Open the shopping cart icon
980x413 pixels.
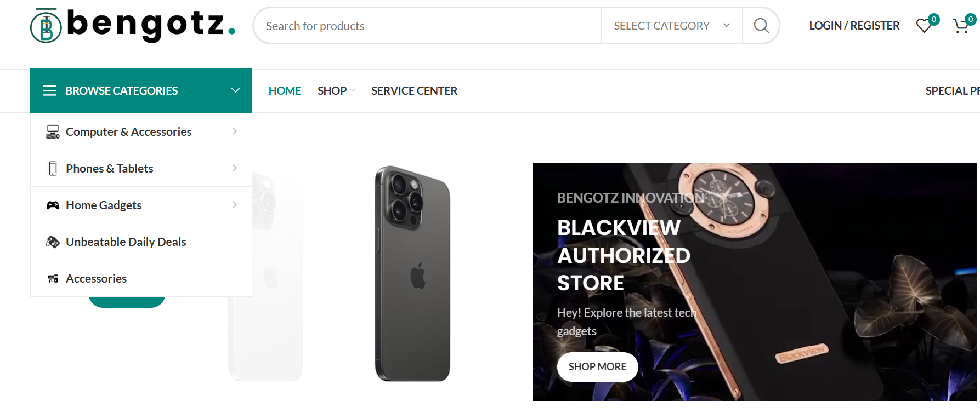[x=961, y=26]
